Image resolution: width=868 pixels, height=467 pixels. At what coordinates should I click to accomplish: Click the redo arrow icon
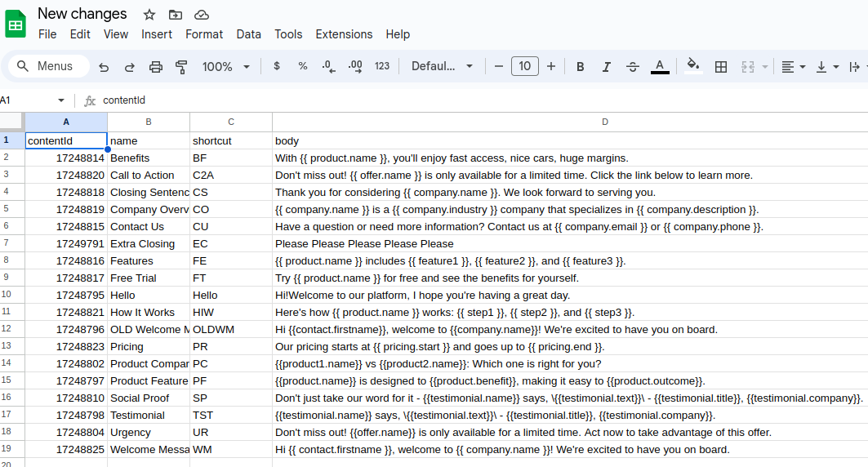coord(130,67)
